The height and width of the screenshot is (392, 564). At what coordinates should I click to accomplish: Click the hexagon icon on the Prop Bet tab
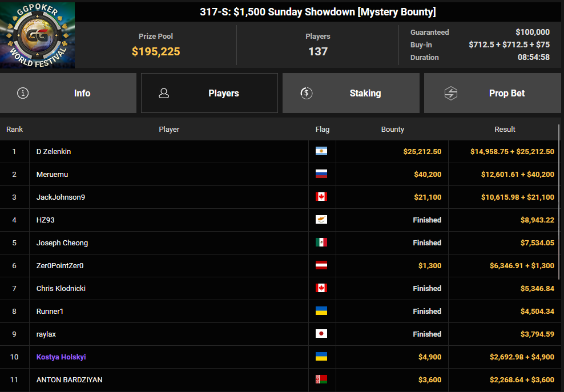click(x=451, y=93)
